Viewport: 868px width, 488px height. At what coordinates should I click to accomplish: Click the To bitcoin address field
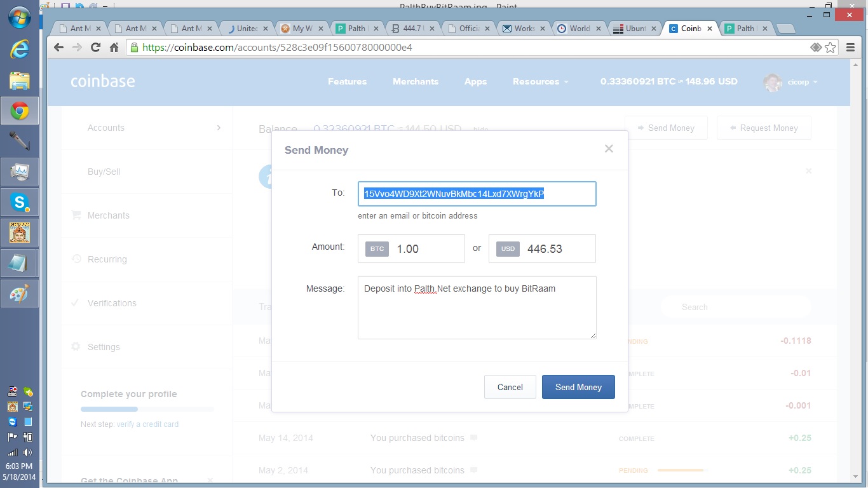pos(477,194)
